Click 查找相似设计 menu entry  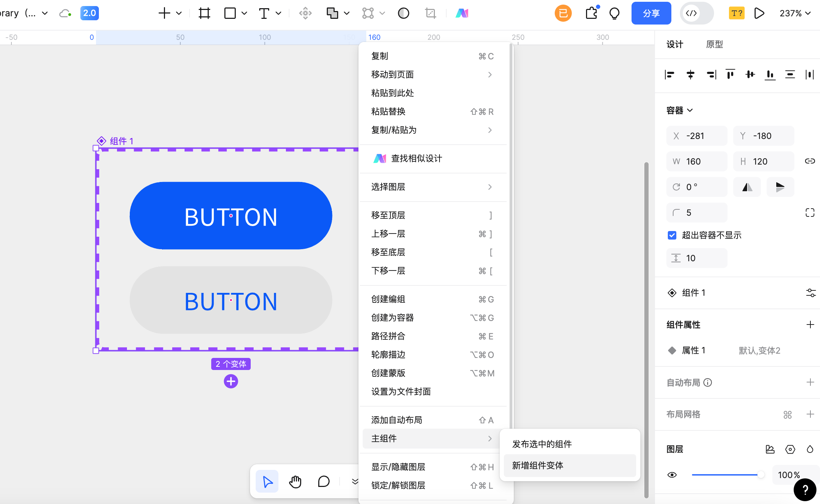click(433, 159)
